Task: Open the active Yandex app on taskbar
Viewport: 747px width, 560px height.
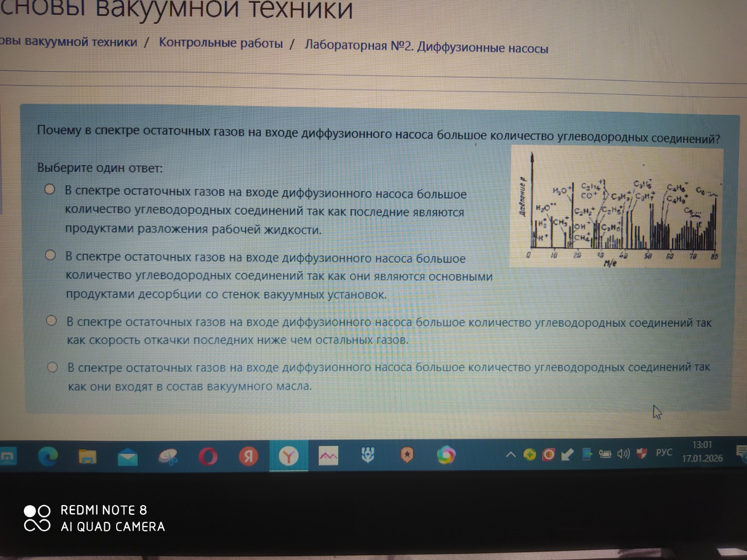Action: coord(289,456)
